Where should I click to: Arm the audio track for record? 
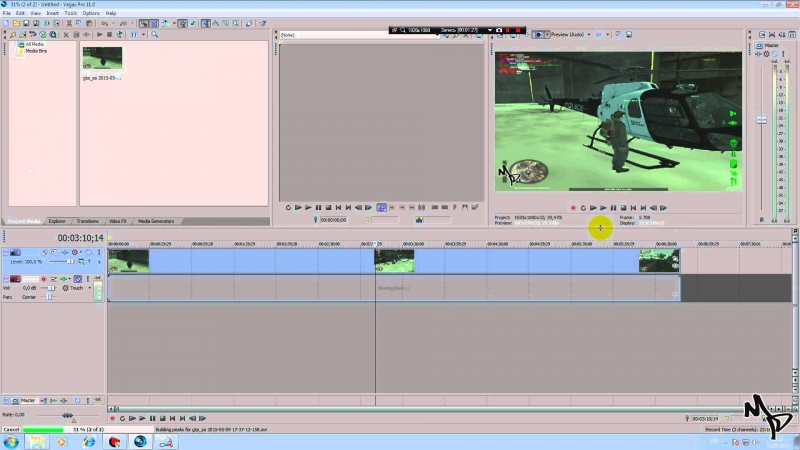coord(43,279)
